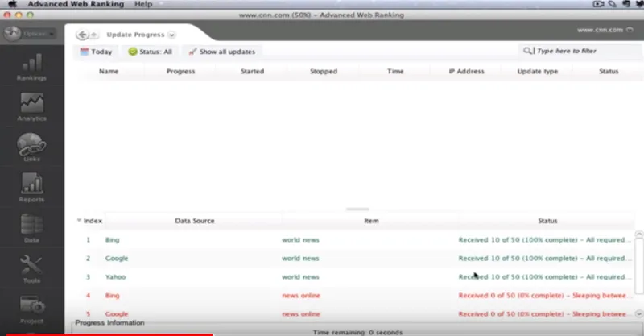Click world news item in Yahoo row
Screen dimensions: 644x336
coord(300,277)
